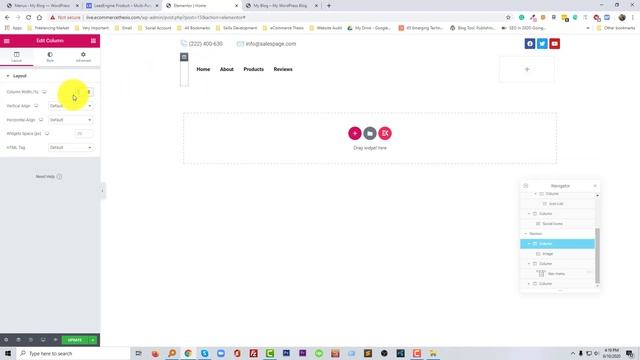This screenshot has height=360, width=640.
Task: Select the Home menu item
Action: 203,69
